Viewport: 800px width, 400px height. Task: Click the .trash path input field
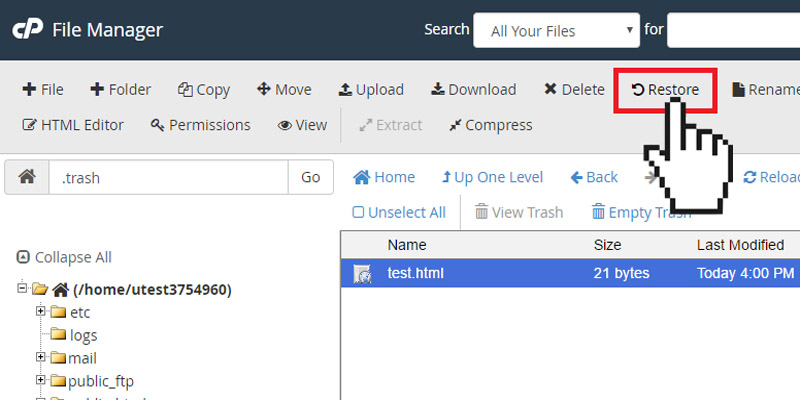click(x=168, y=177)
